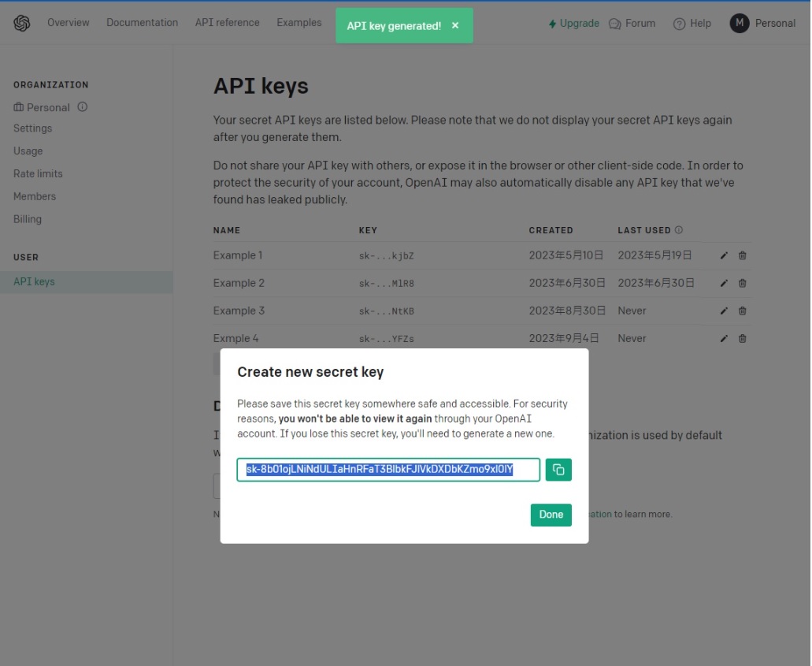
Task: Open Usage in the sidebar
Action: pos(28,151)
